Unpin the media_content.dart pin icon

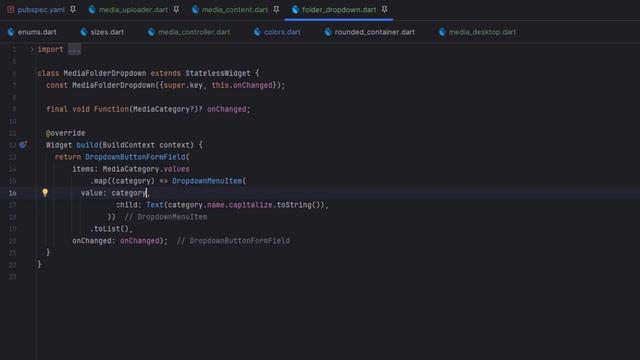[x=276, y=9]
